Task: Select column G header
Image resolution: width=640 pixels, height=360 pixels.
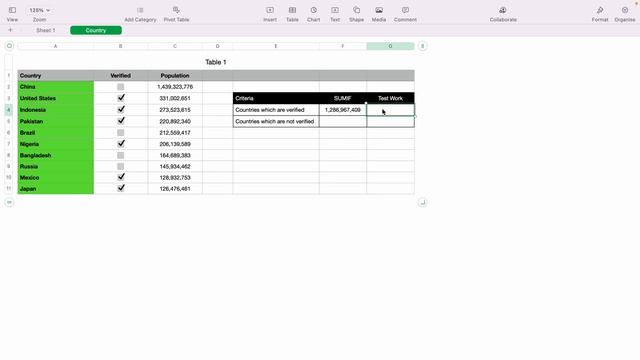Action: pos(390,46)
